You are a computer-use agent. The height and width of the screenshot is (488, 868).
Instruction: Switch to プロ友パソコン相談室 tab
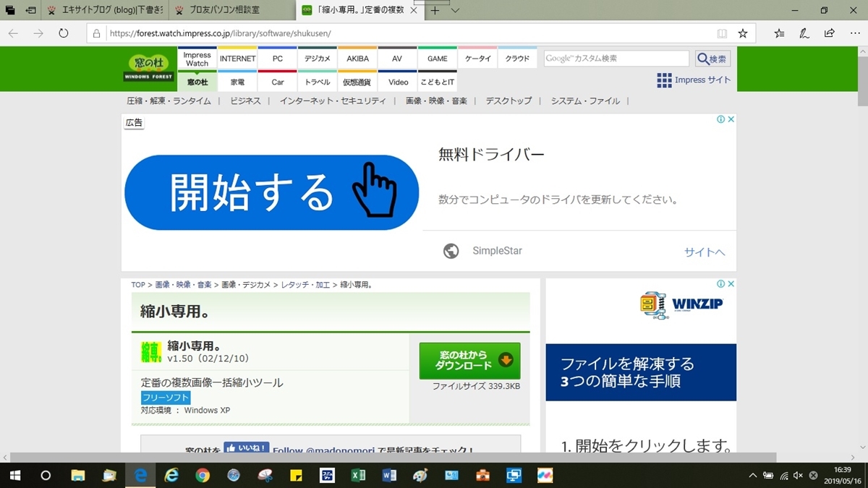pyautogui.click(x=233, y=11)
